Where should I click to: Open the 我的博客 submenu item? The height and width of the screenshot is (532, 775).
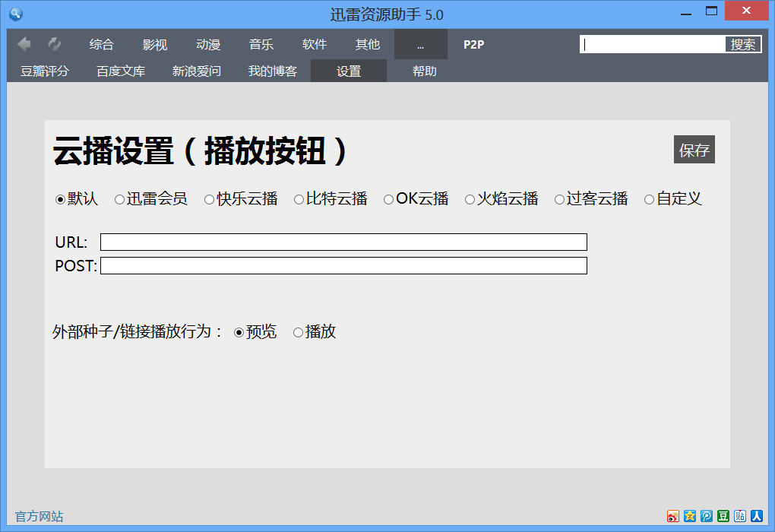272,71
